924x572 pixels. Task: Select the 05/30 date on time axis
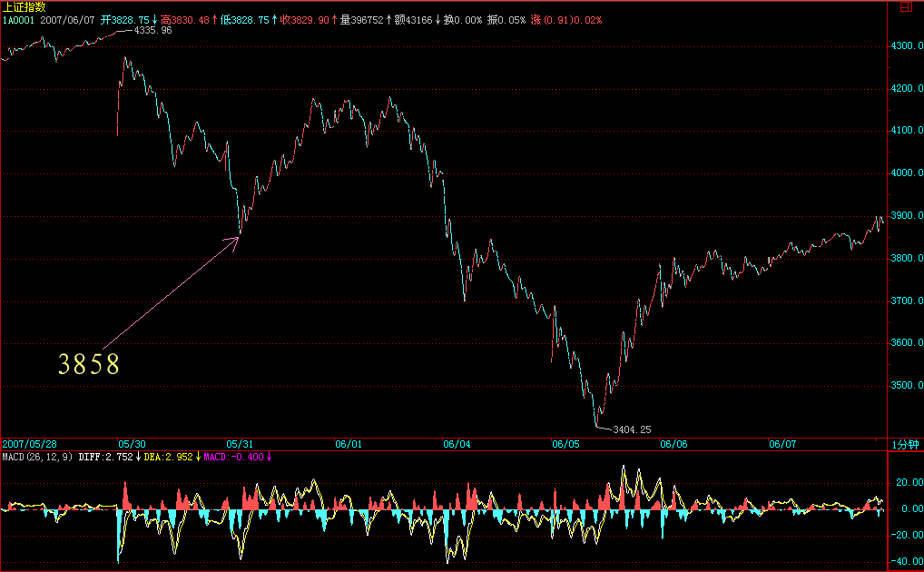click(x=134, y=444)
